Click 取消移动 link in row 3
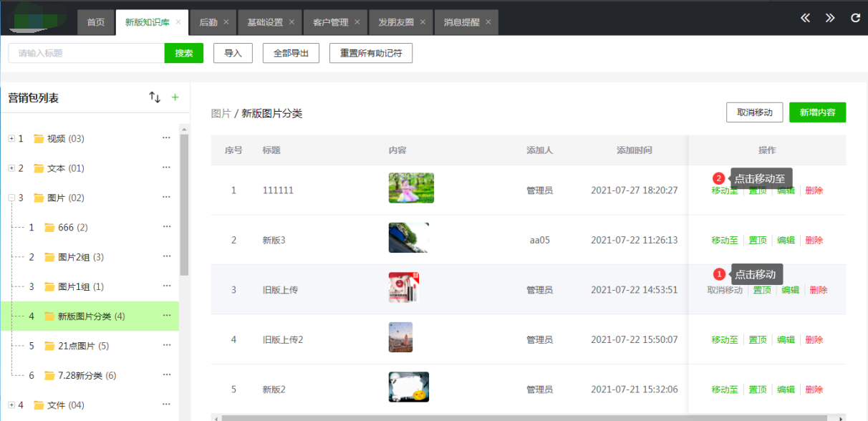Image resolution: width=868 pixels, height=421 pixels. (x=725, y=290)
